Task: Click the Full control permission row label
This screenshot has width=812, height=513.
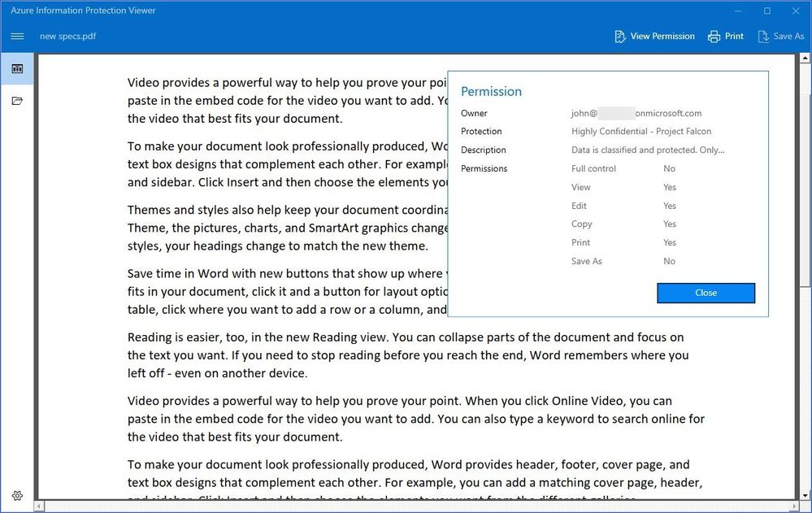Action: (x=593, y=168)
